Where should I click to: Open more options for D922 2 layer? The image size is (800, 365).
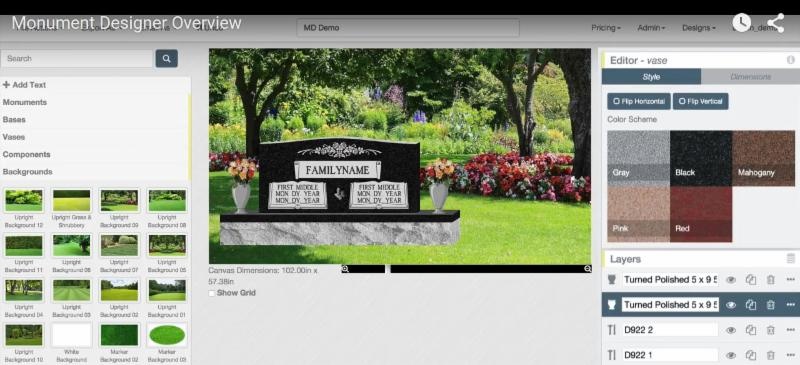point(790,330)
